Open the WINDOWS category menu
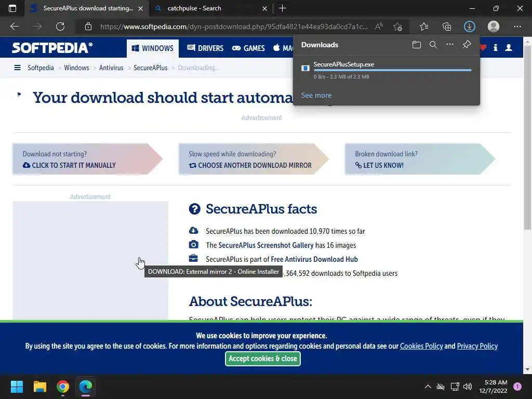This screenshot has width=532, height=399. tap(153, 48)
